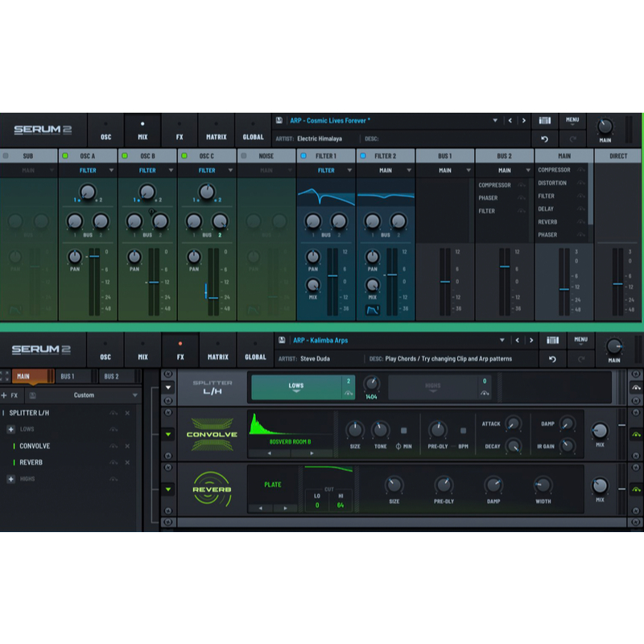The height and width of the screenshot is (644, 644).
Task: Click the plus icon beside HIGHS
Action: click(x=11, y=479)
